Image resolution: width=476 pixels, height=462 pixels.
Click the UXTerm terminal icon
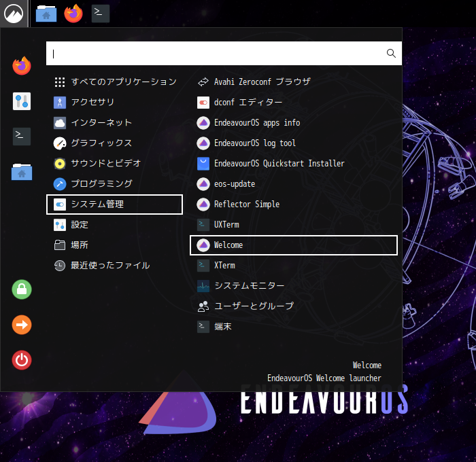coord(203,225)
